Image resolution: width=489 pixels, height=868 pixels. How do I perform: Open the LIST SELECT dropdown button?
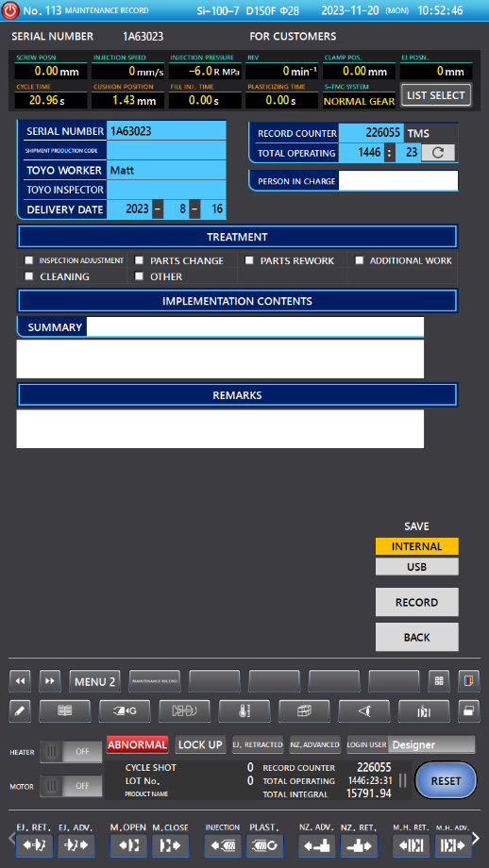point(436,95)
